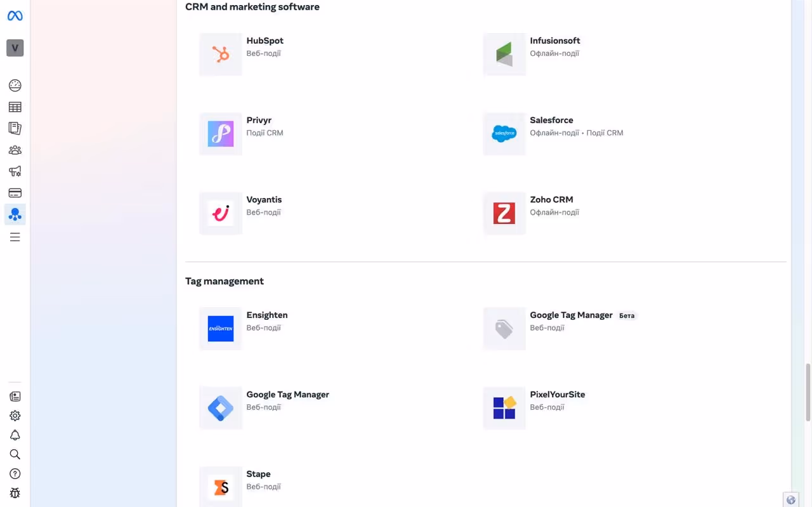Click the blue diamond Google Tag Manager logo
Image resolution: width=812 pixels, height=507 pixels.
221,408
